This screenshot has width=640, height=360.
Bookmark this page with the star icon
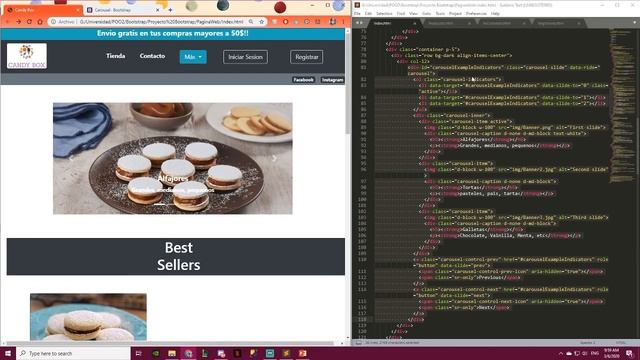point(262,22)
